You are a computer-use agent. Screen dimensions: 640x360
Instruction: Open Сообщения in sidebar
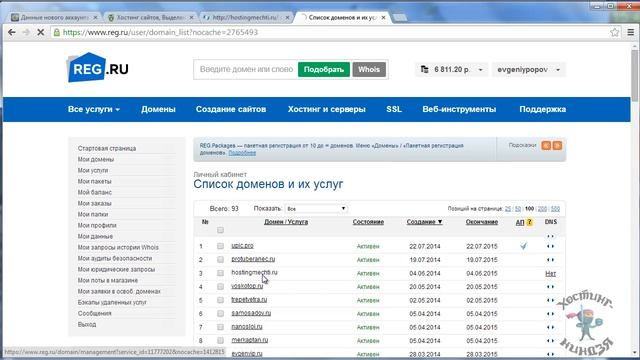[95, 313]
